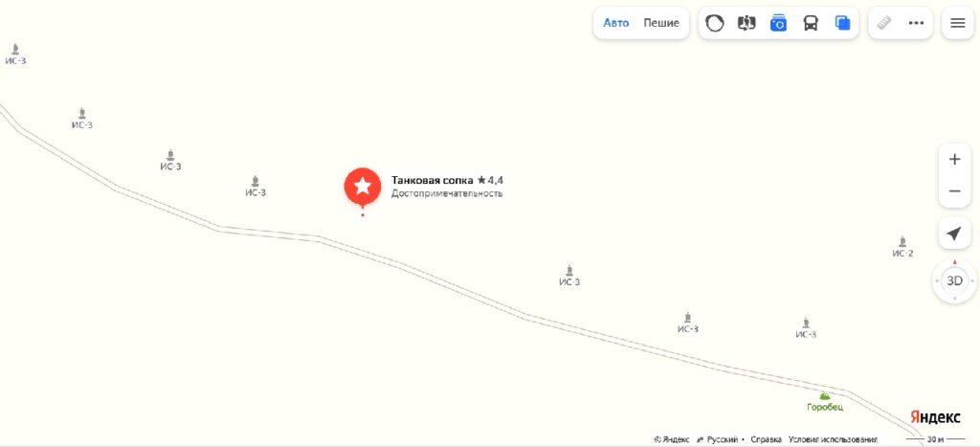Viewport: 980px width, 447px height.
Task: Click the red star Танковая сопка marker
Action: click(x=363, y=187)
